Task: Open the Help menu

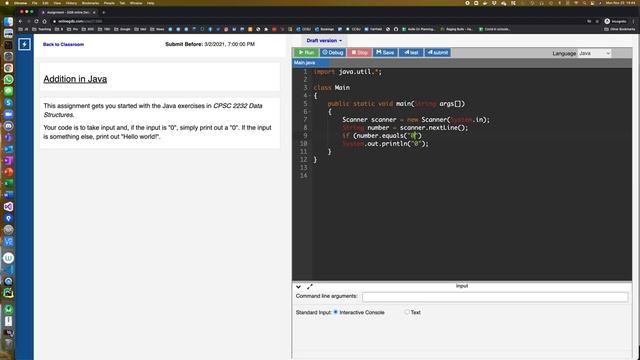Action: [x=151, y=3]
